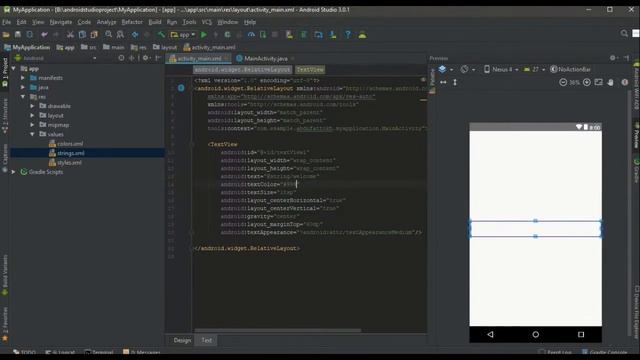Image resolution: width=640 pixels, height=360 pixels.
Task: Click the Save All toolbar icon
Action: (18, 35)
